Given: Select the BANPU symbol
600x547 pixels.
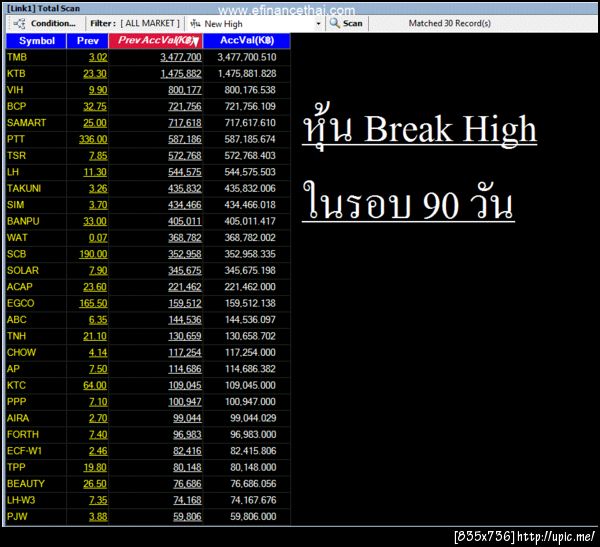Looking at the screenshot, I should [23, 221].
